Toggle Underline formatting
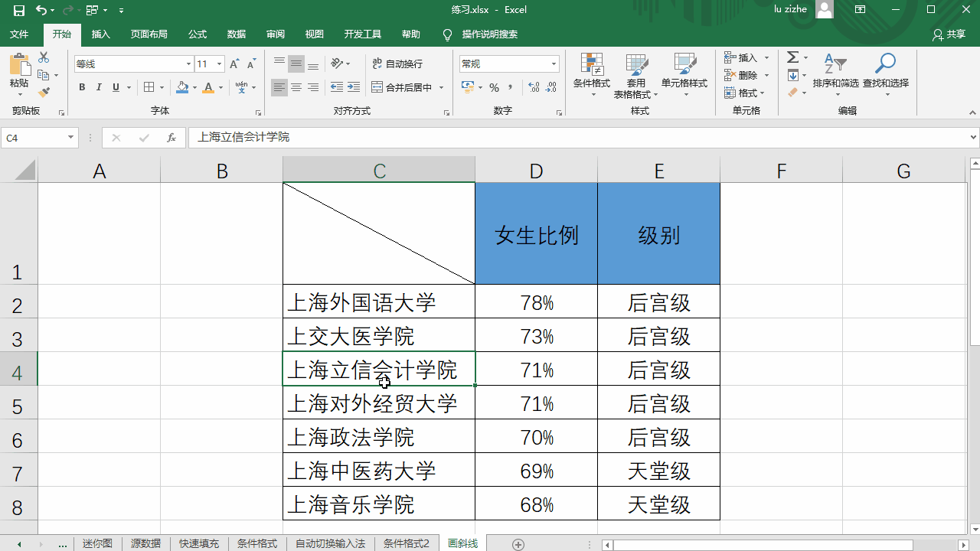Image resolution: width=980 pixels, height=551 pixels. tap(116, 87)
